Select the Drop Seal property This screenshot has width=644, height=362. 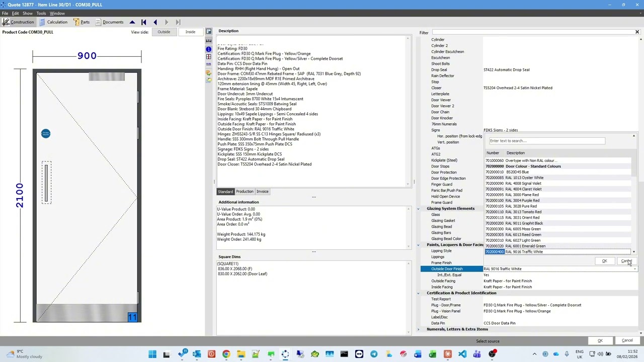439,70
